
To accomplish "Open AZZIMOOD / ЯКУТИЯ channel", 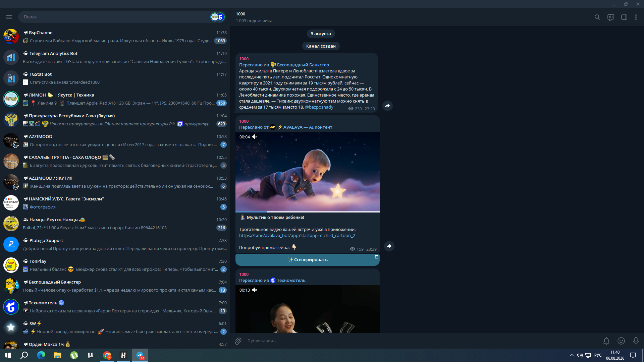I will point(115,182).
